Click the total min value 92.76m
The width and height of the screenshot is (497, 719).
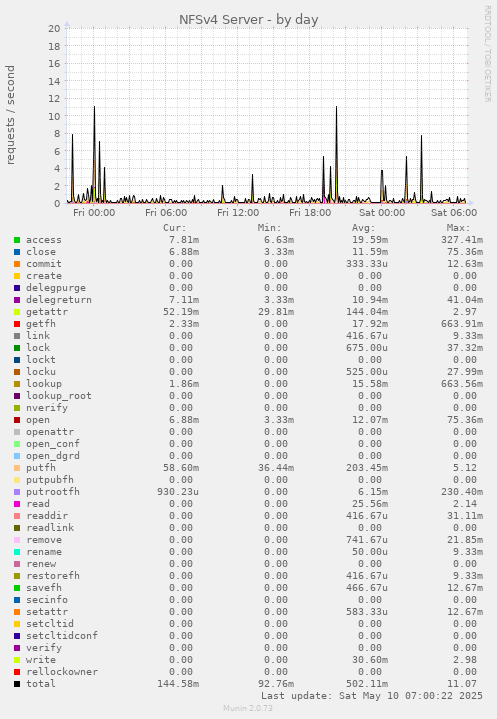coord(276,684)
